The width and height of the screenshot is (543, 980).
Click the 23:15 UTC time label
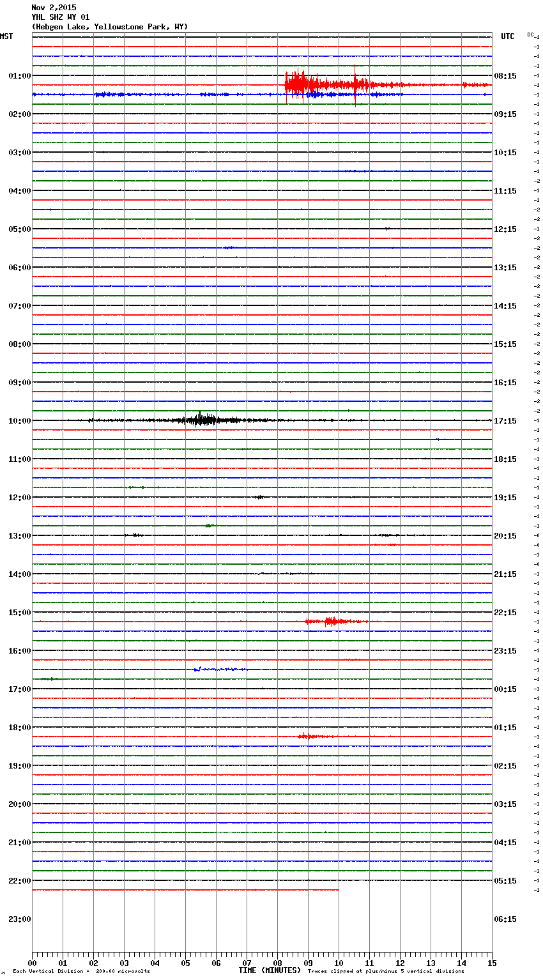click(505, 651)
